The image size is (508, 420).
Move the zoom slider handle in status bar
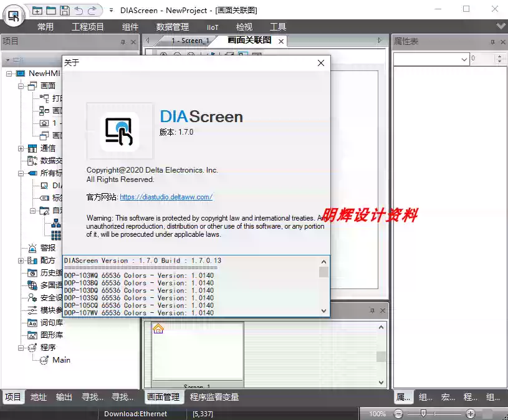tap(423, 413)
